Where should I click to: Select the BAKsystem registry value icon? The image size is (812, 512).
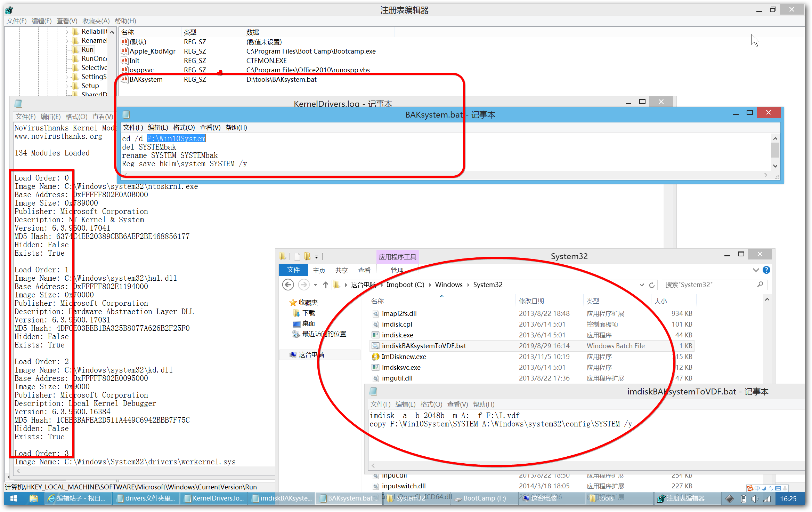pyautogui.click(x=125, y=79)
